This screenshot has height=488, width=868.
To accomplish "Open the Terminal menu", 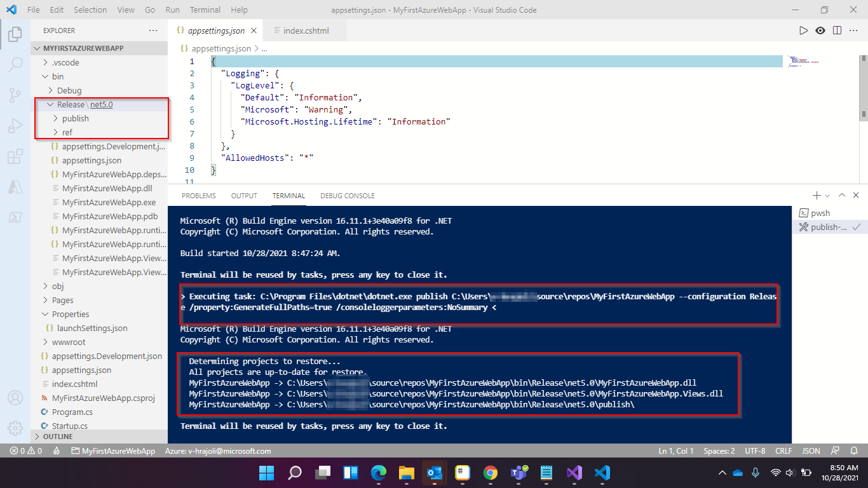I will point(205,10).
